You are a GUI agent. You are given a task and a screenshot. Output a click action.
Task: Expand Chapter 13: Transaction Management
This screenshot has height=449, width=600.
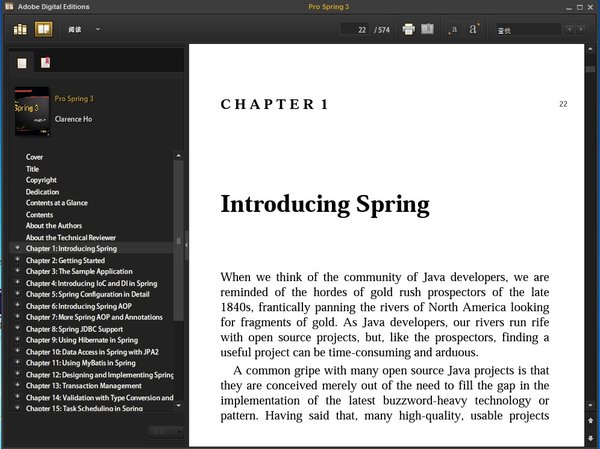click(17, 385)
